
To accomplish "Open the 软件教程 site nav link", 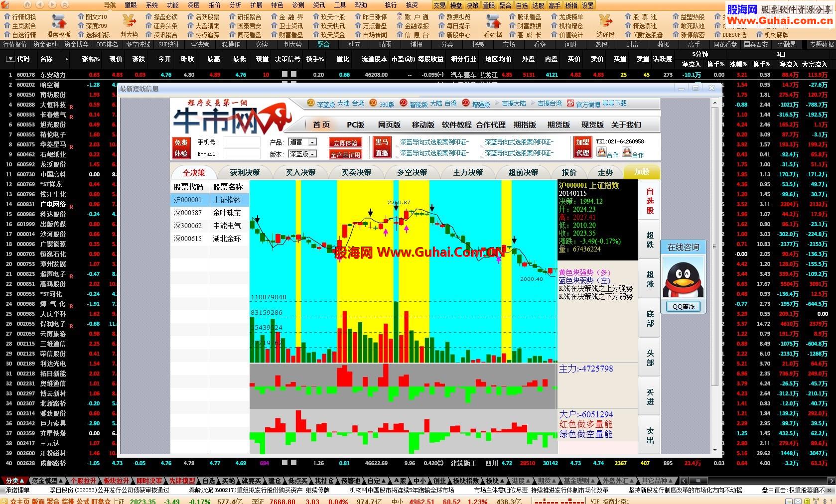I will coord(456,125).
